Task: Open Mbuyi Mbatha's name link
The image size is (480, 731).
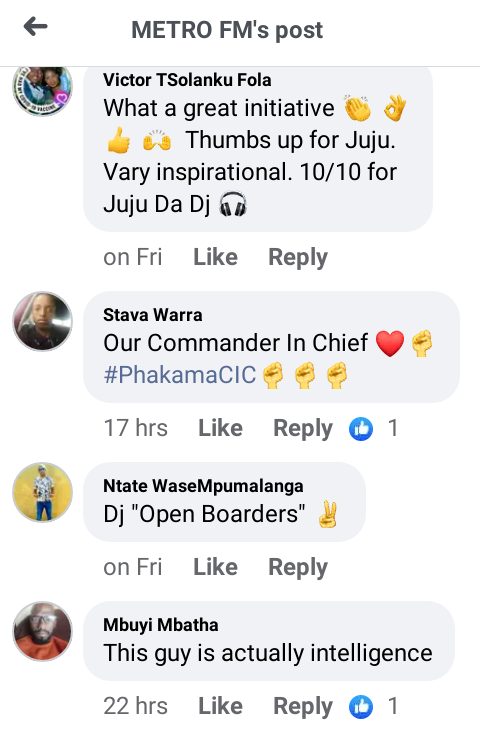Action: click(x=161, y=625)
